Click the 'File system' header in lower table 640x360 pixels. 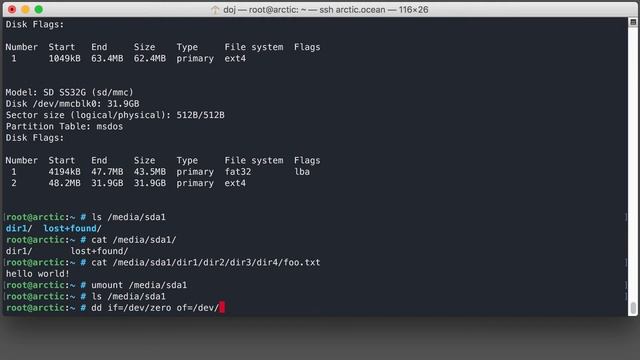click(x=254, y=160)
